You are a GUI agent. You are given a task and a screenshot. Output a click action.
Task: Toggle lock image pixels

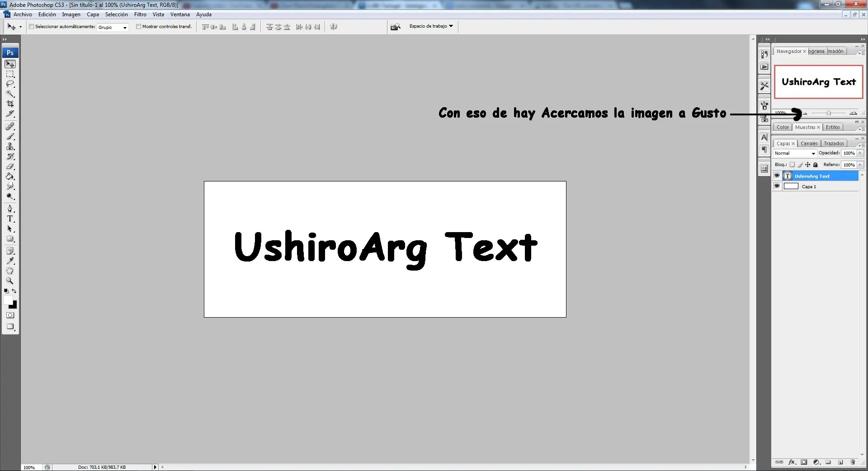click(800, 165)
